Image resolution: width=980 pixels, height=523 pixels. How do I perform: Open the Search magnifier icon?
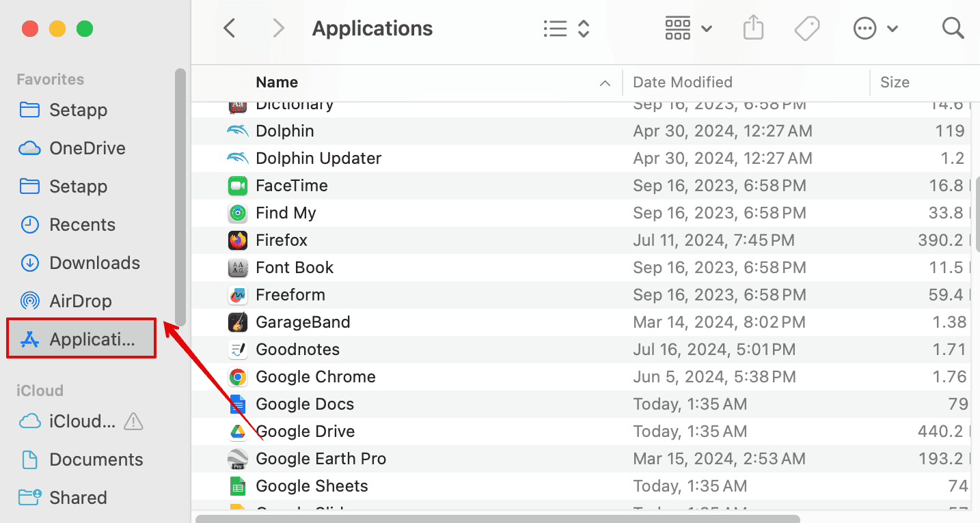coord(952,29)
